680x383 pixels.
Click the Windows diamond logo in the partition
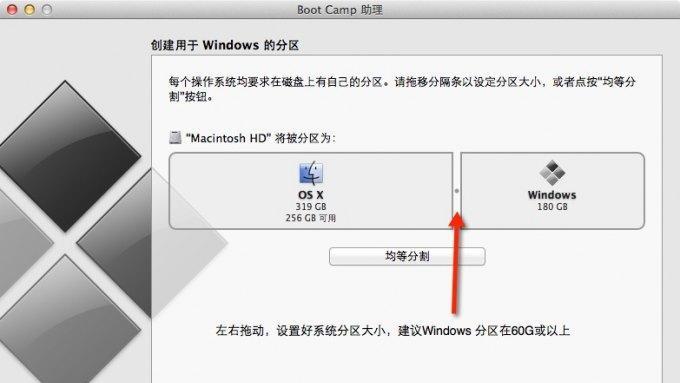552,172
